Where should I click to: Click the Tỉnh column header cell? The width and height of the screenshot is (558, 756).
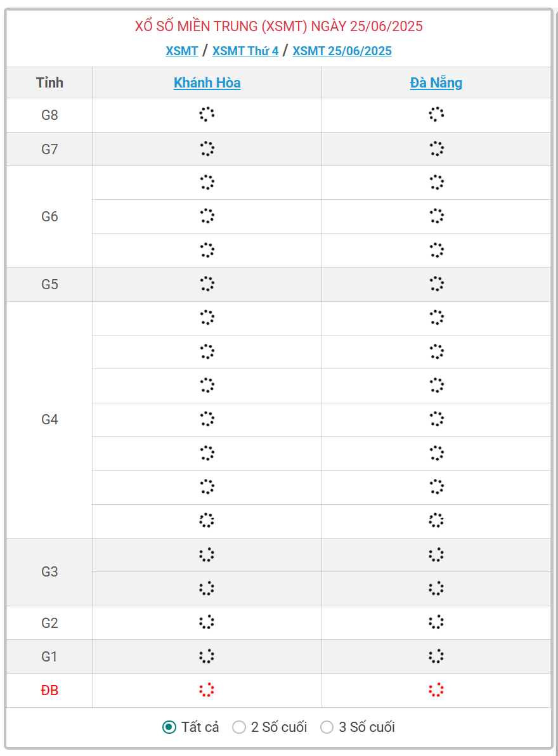click(49, 82)
